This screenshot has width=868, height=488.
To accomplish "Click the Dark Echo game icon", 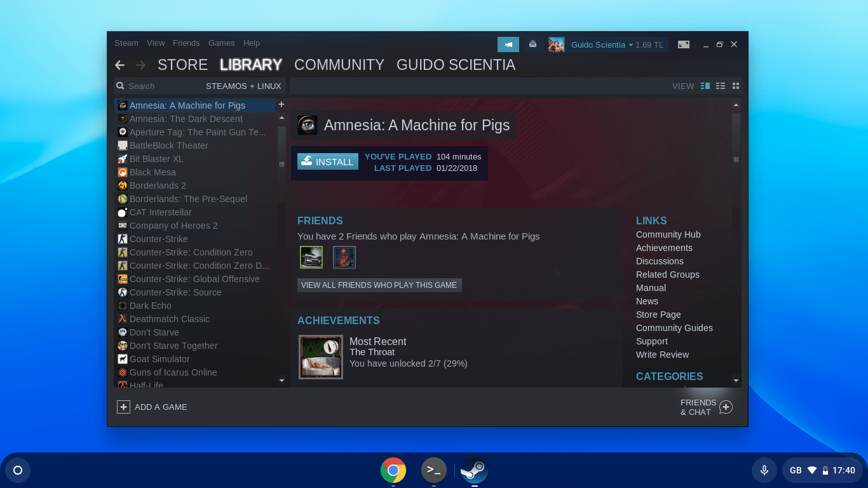I will [123, 306].
